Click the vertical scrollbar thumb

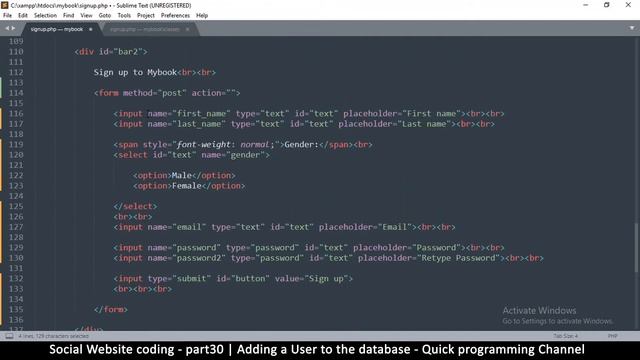[x=636, y=247]
